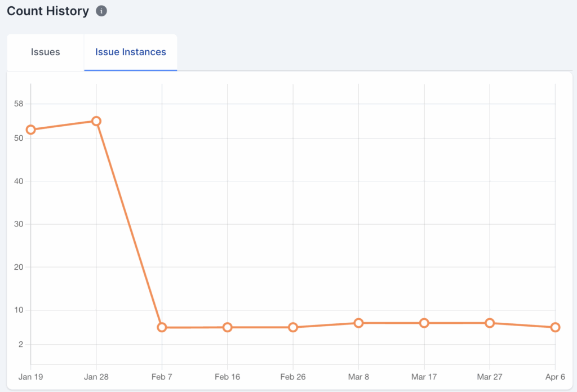Click the Count History heading text
Image resolution: width=577 pixels, height=392 pixels.
(x=48, y=11)
